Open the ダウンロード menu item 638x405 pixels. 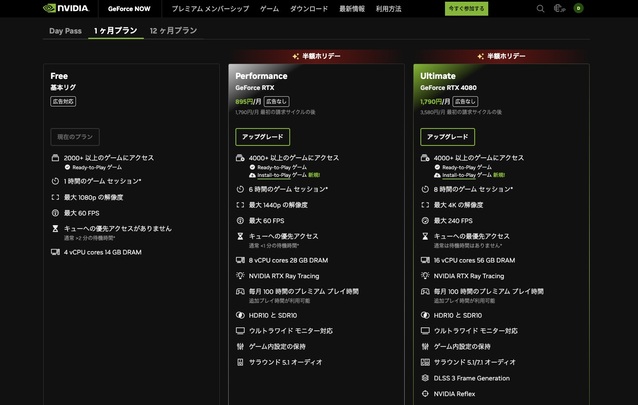click(x=309, y=9)
